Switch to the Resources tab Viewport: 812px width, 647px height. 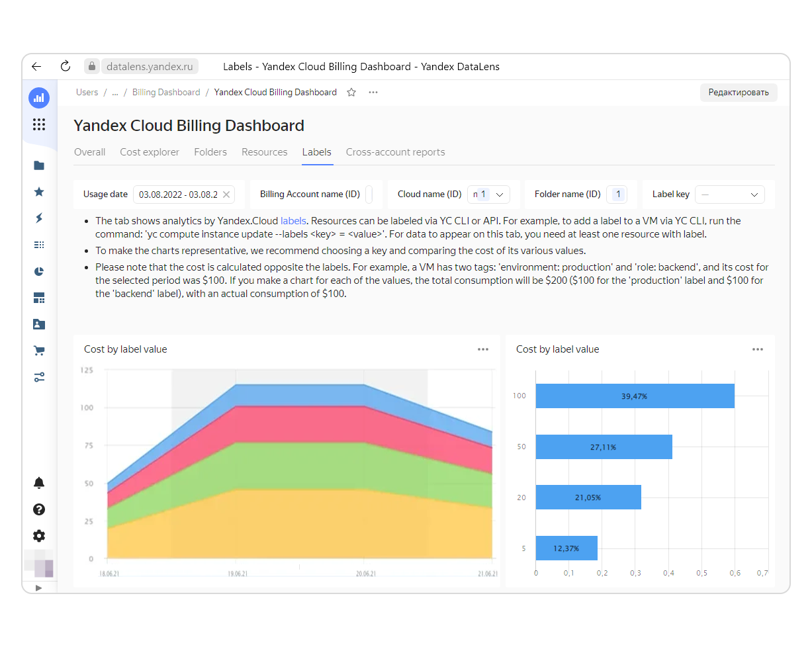tap(265, 152)
